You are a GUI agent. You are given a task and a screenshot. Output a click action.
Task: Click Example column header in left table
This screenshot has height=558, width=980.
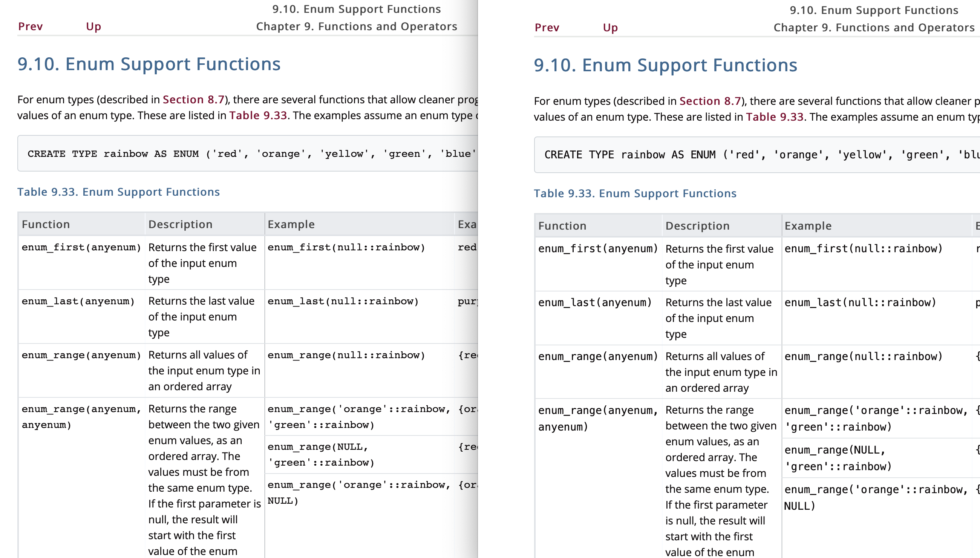coord(291,225)
